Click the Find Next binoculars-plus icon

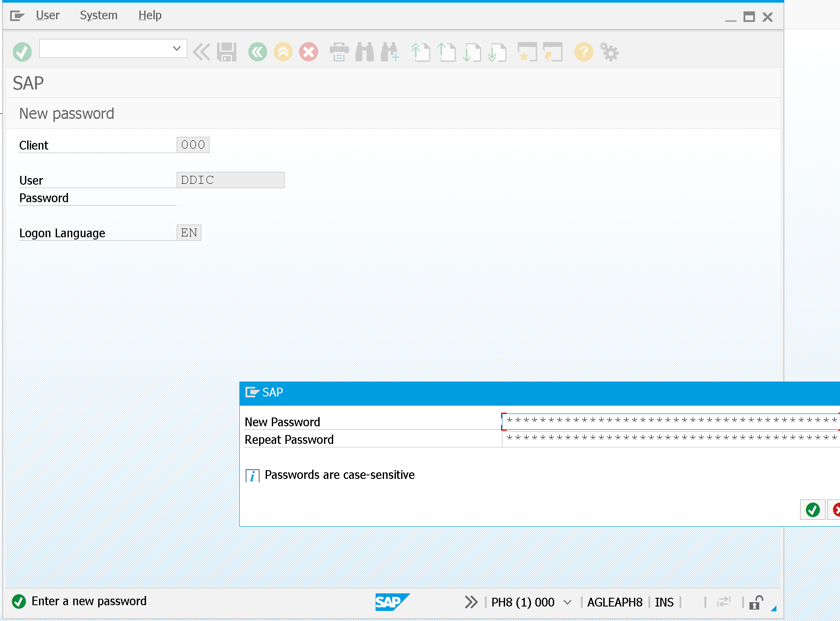390,52
